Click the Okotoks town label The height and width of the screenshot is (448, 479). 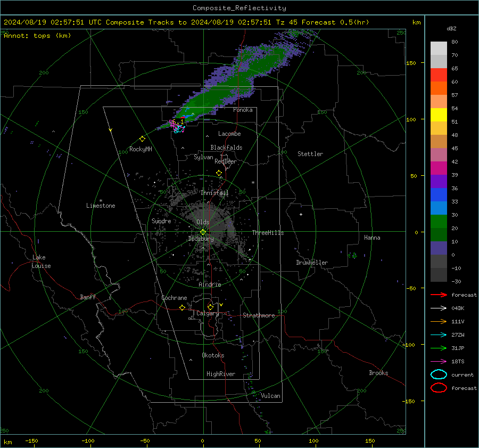tap(213, 355)
